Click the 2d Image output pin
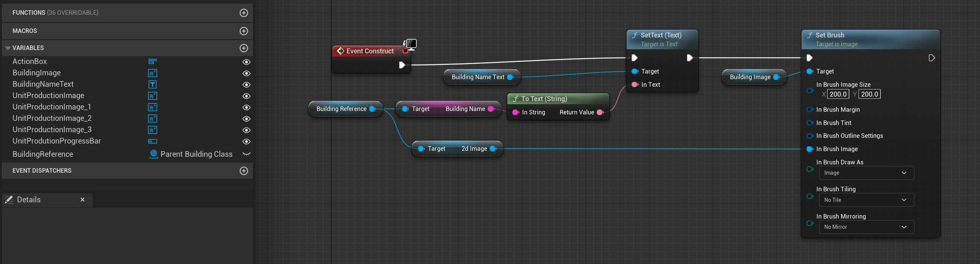Viewport: 980px width, 264px height. (x=493, y=149)
